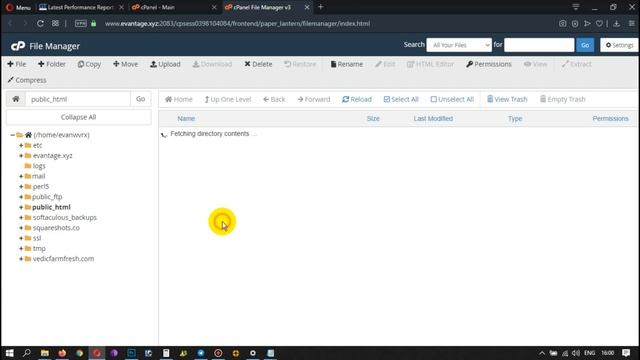Select the logs folder in tree
Screen dimensions: 640x360
click(39, 166)
